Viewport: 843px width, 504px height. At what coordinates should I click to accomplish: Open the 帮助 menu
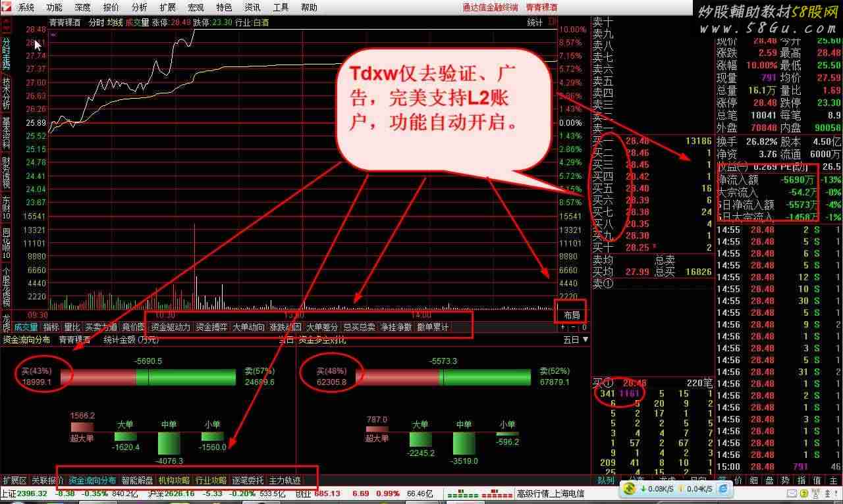309,8
